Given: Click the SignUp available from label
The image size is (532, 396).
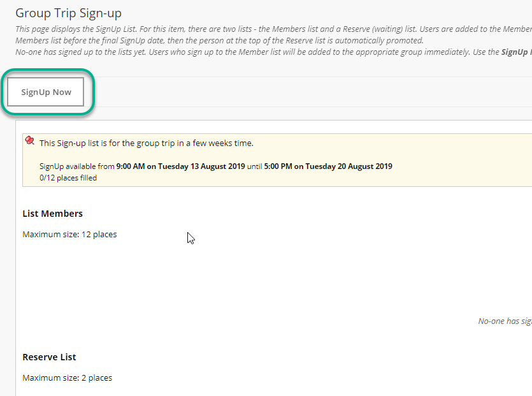Looking at the screenshot, I should tap(76, 166).
